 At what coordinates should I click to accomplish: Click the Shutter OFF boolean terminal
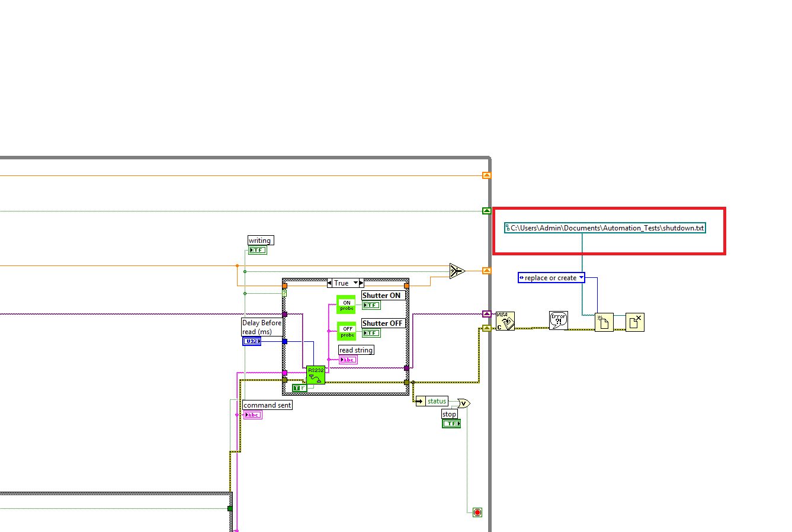[x=371, y=333]
